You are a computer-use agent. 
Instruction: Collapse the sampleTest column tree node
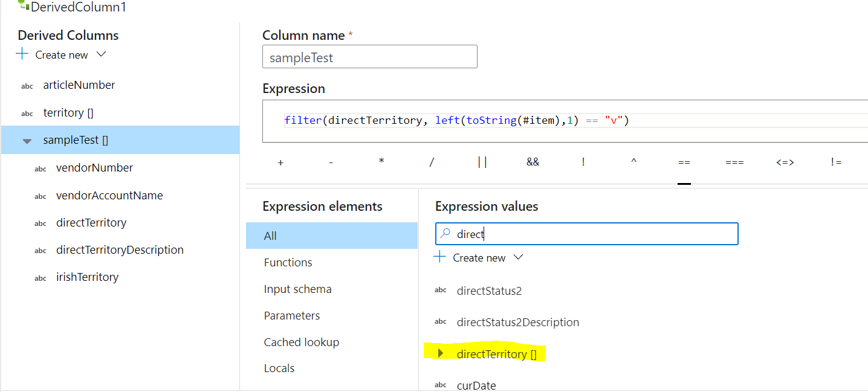point(27,141)
